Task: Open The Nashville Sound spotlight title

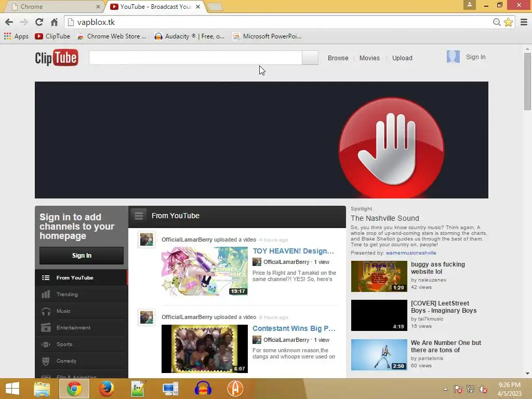Action: (x=385, y=218)
